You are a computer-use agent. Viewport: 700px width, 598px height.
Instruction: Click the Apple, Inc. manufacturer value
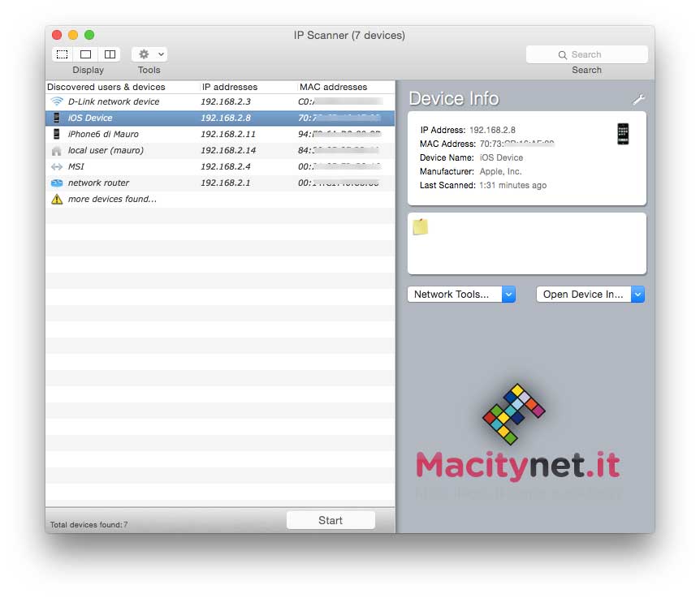(x=500, y=171)
